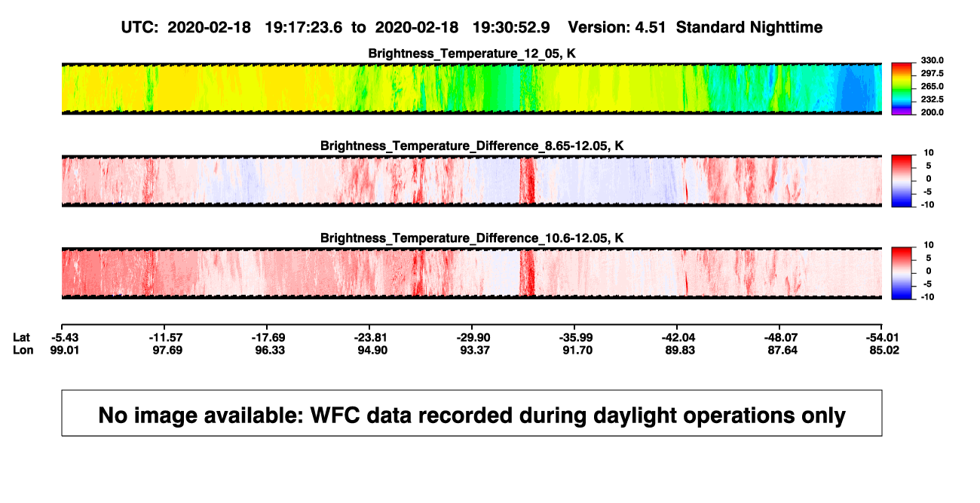Click longitude value 96.33
980x503 pixels.
pos(271,350)
